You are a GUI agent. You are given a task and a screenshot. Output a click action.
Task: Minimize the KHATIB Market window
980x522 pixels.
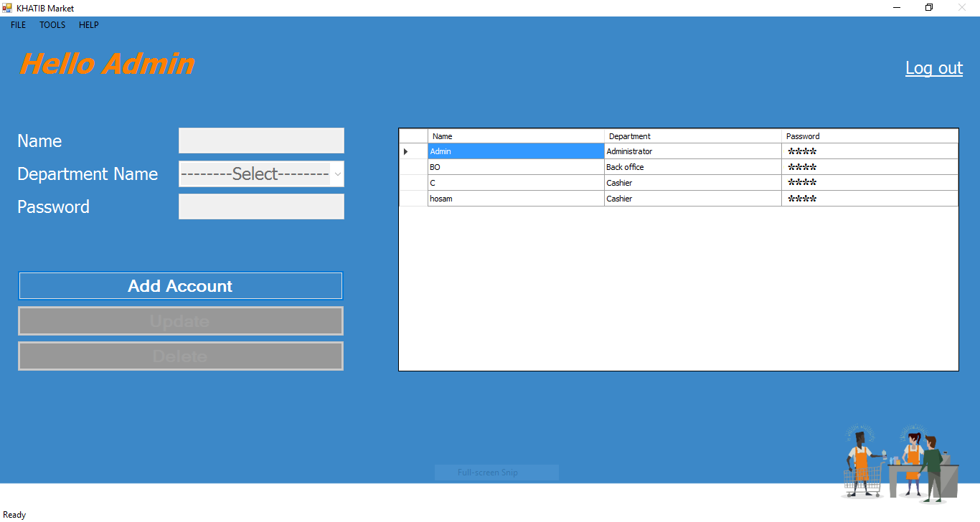[x=897, y=8]
